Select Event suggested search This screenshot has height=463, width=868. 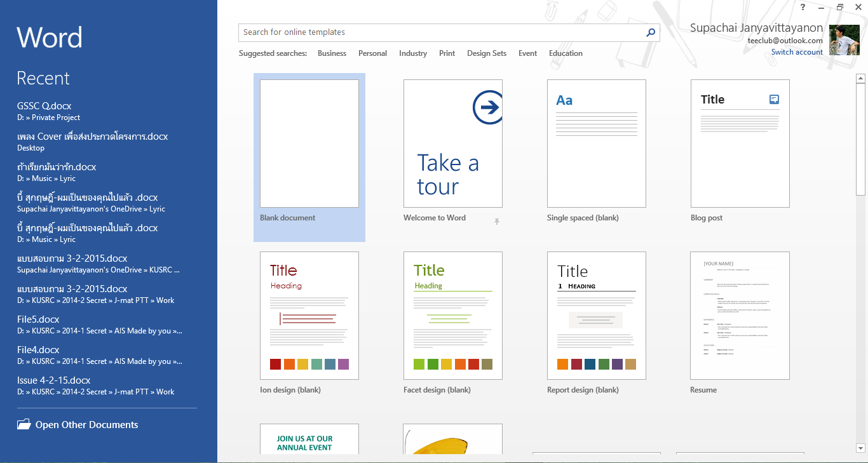(527, 53)
